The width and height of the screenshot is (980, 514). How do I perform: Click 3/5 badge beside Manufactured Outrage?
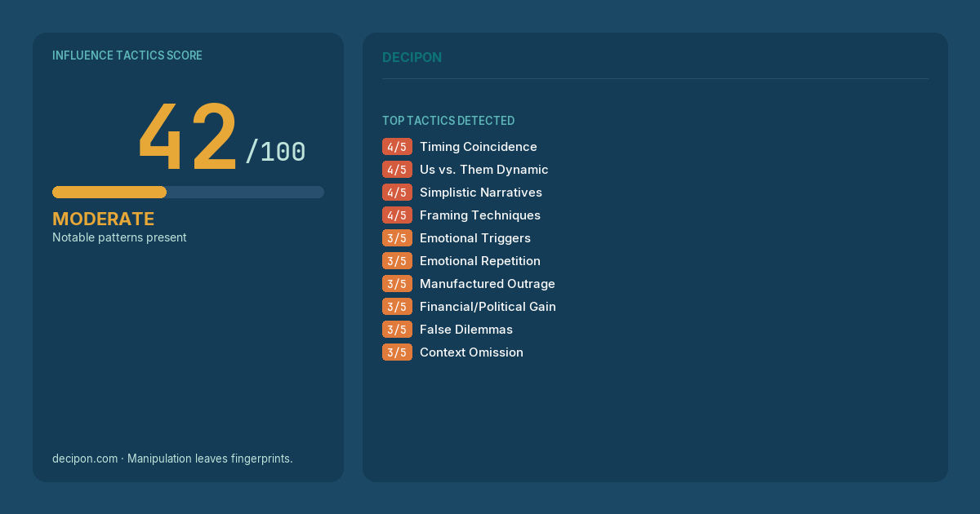click(x=397, y=284)
